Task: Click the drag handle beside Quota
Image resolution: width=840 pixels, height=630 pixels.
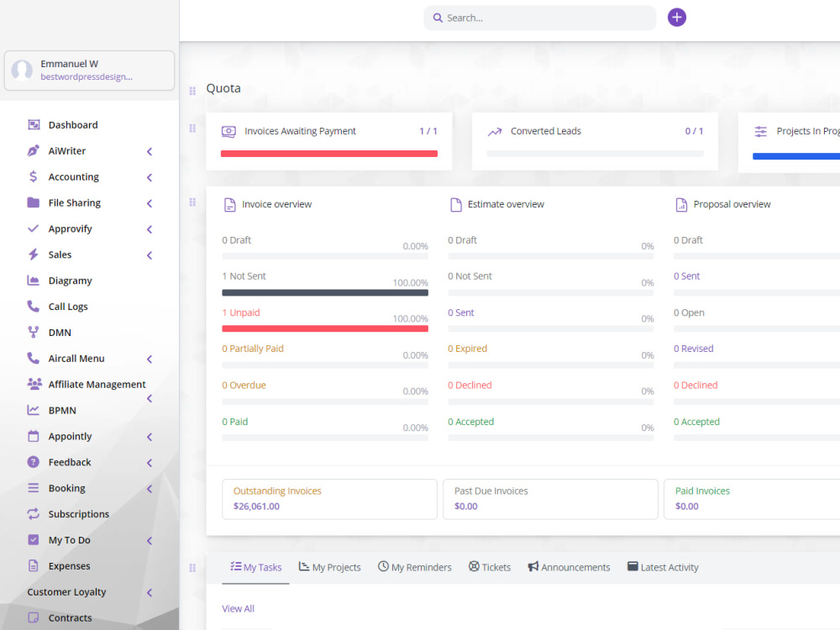Action: coord(192,91)
